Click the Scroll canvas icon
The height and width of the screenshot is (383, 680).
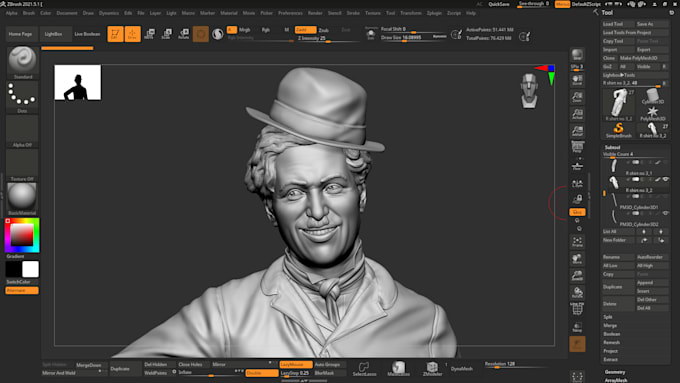(x=577, y=80)
